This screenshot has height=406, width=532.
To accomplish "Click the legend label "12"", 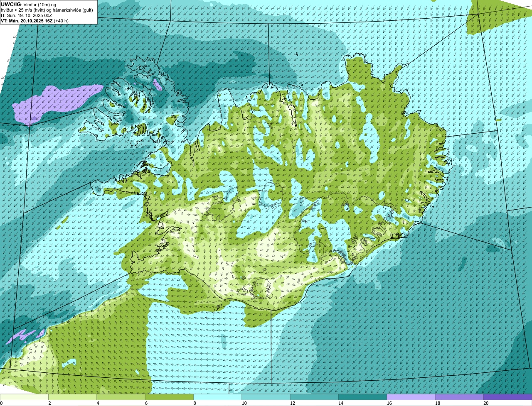I will [x=292, y=403].
